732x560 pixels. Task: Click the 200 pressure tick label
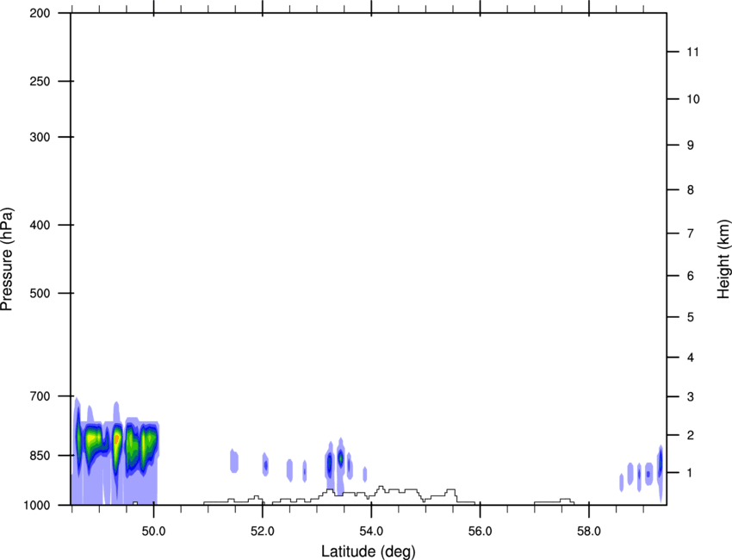(x=40, y=13)
